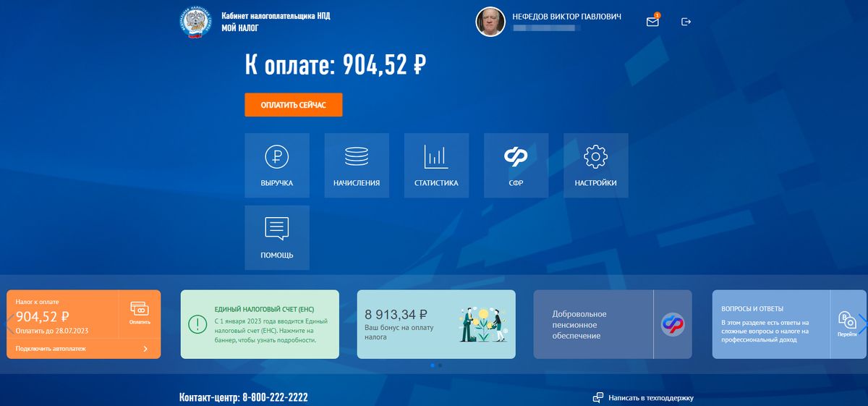Open the ЕДИНЫЙ НАЛОГОВЫЙ СЧЕТ (ЕНС) banner
868x406 pixels.
pyautogui.click(x=259, y=324)
